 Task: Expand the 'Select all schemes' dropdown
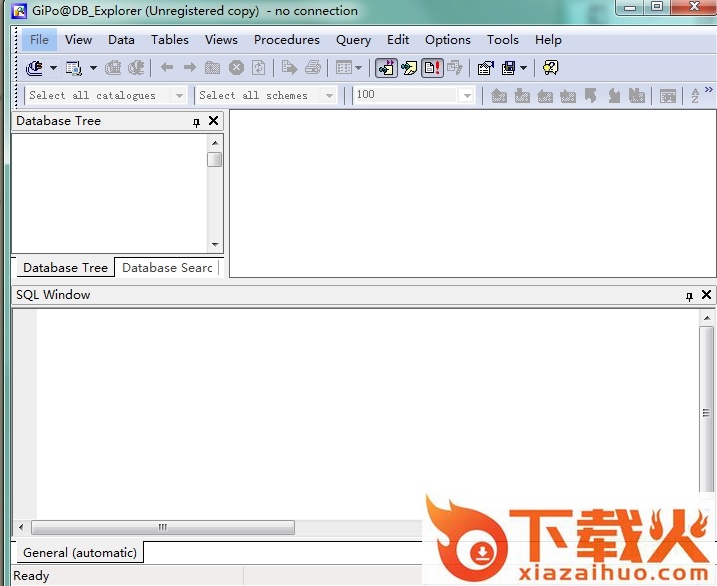pyautogui.click(x=329, y=96)
